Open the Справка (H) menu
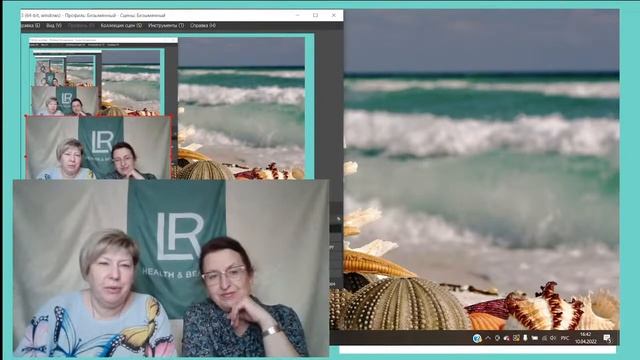 (x=203, y=25)
